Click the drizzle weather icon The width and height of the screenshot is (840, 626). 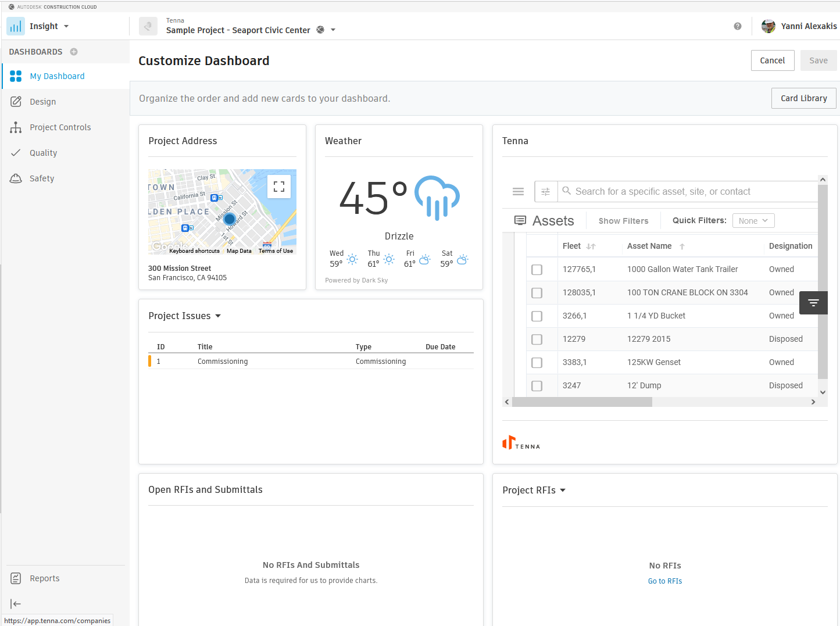tap(437, 198)
